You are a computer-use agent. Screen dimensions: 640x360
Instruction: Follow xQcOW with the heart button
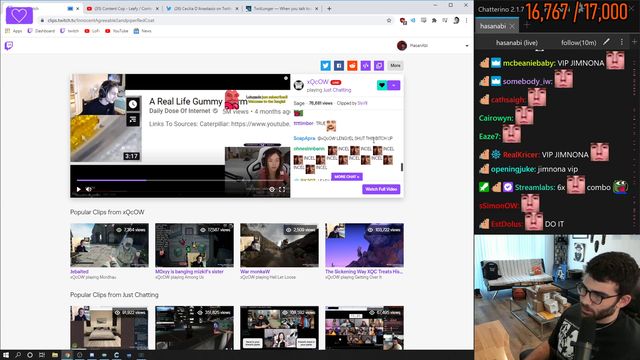(382, 85)
